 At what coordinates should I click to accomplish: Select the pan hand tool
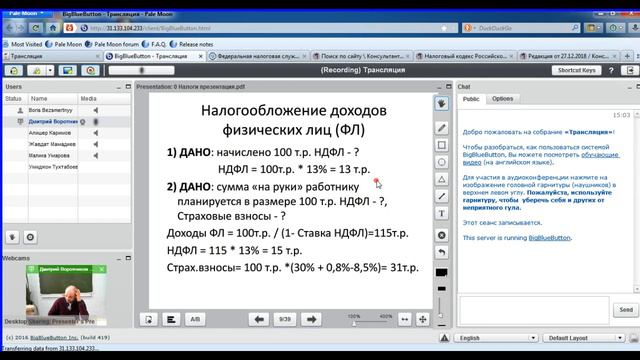tap(442, 104)
